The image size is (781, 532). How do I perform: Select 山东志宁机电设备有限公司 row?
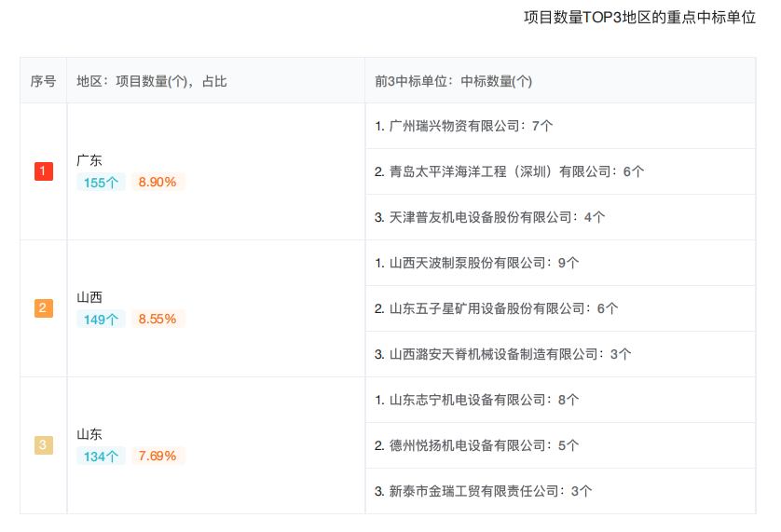[x=560, y=400]
